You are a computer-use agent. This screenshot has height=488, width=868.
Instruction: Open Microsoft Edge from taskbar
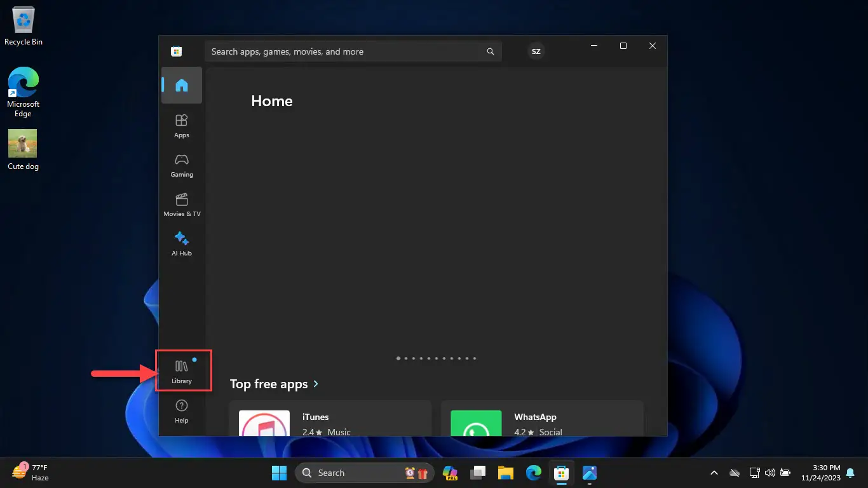(x=534, y=473)
